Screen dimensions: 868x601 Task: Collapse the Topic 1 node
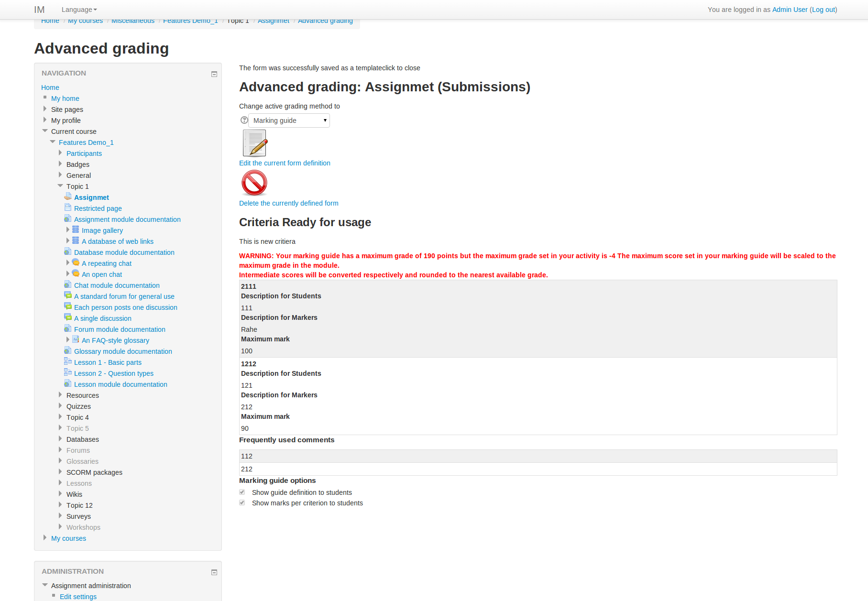tap(60, 186)
